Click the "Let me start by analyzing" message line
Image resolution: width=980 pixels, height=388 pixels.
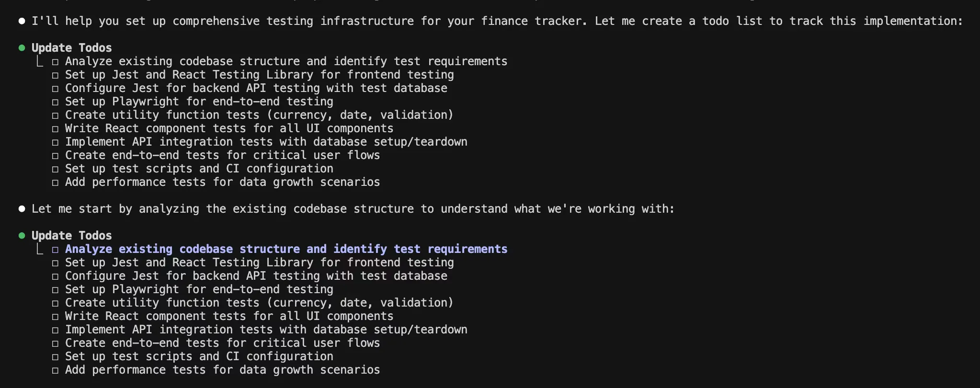pyautogui.click(x=353, y=209)
